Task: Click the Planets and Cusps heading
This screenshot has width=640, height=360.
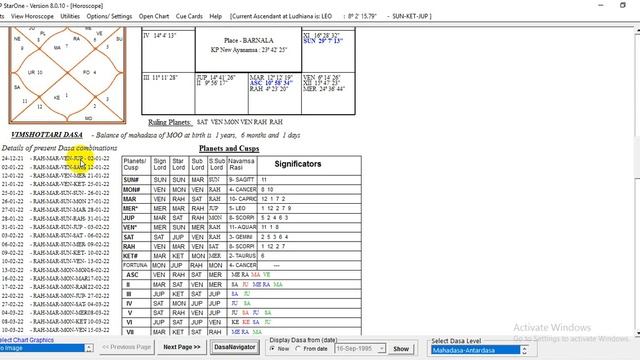Action: 229,149
